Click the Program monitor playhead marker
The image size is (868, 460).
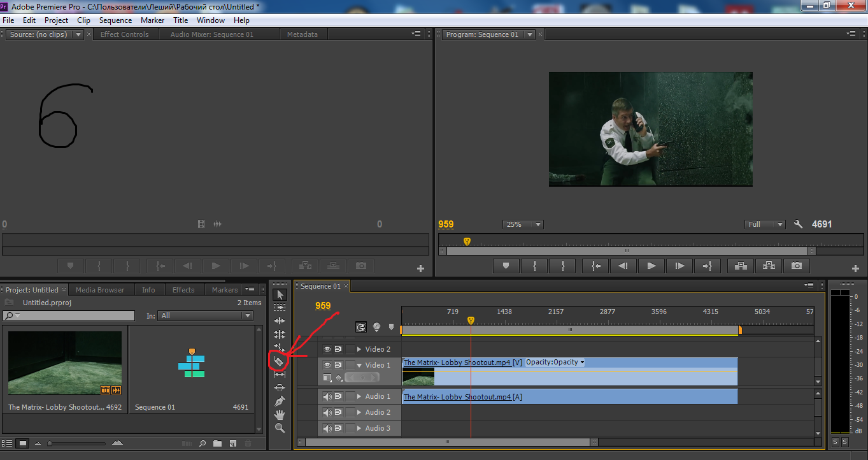point(467,241)
